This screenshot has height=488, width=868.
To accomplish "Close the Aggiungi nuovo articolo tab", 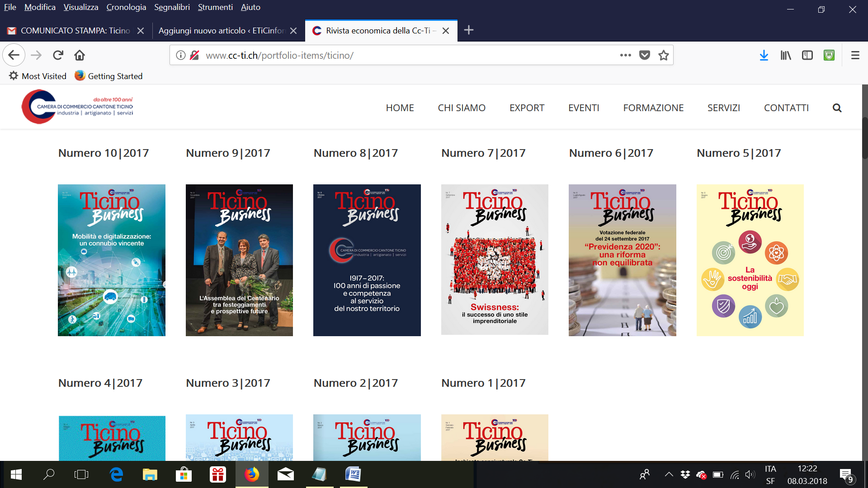I will (293, 31).
